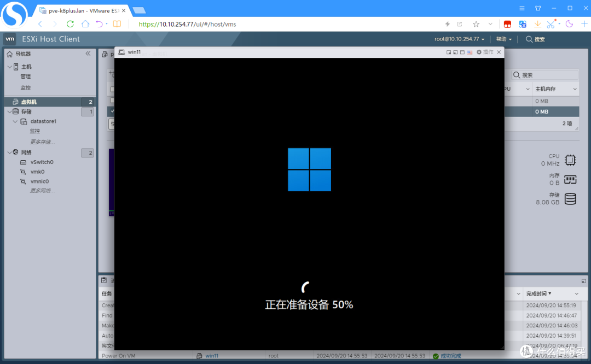Click the 更多网络... link
Viewport: 591px width, 364px height.
(42, 190)
